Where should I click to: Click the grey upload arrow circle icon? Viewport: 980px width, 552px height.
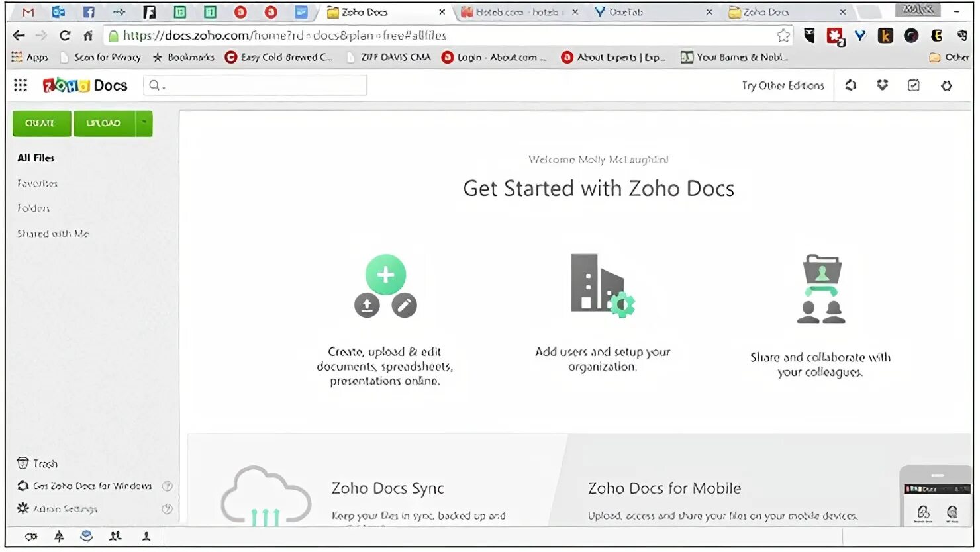click(x=367, y=305)
